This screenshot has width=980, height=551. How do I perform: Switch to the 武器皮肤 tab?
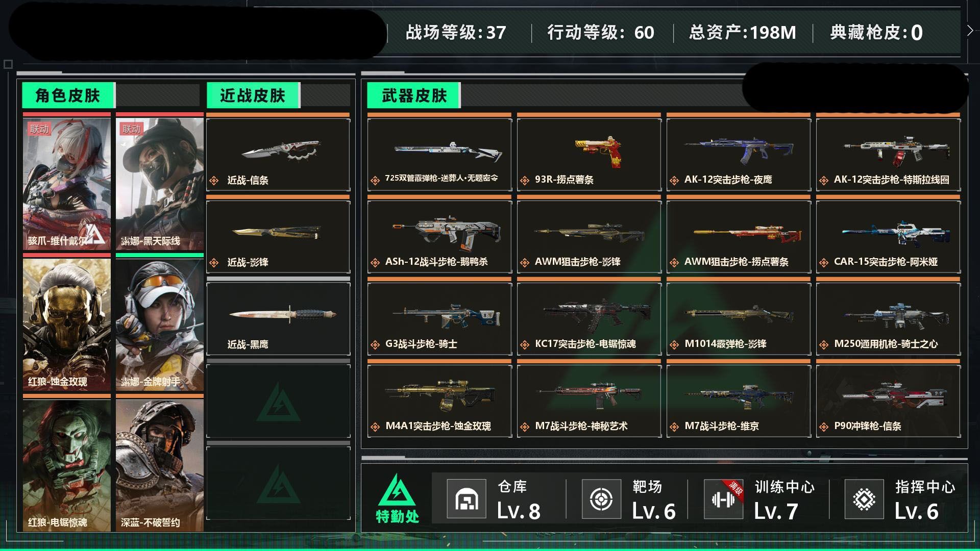(414, 95)
